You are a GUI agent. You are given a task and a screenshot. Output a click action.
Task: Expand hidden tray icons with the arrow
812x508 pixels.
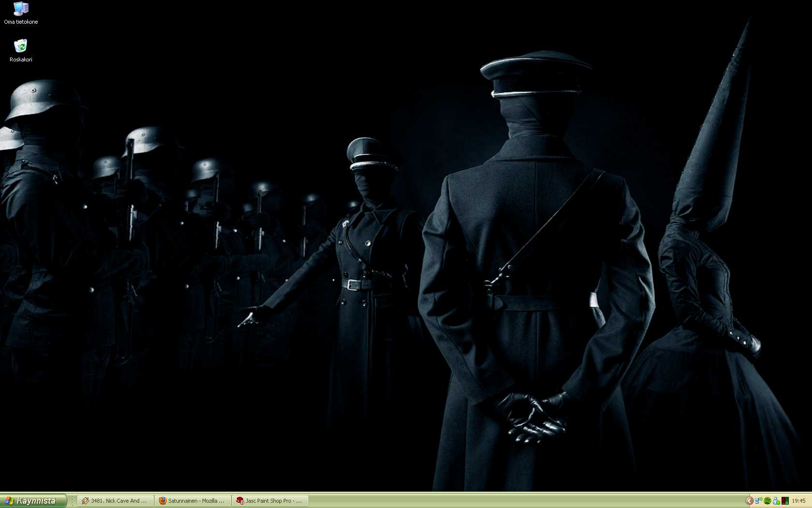(x=749, y=501)
